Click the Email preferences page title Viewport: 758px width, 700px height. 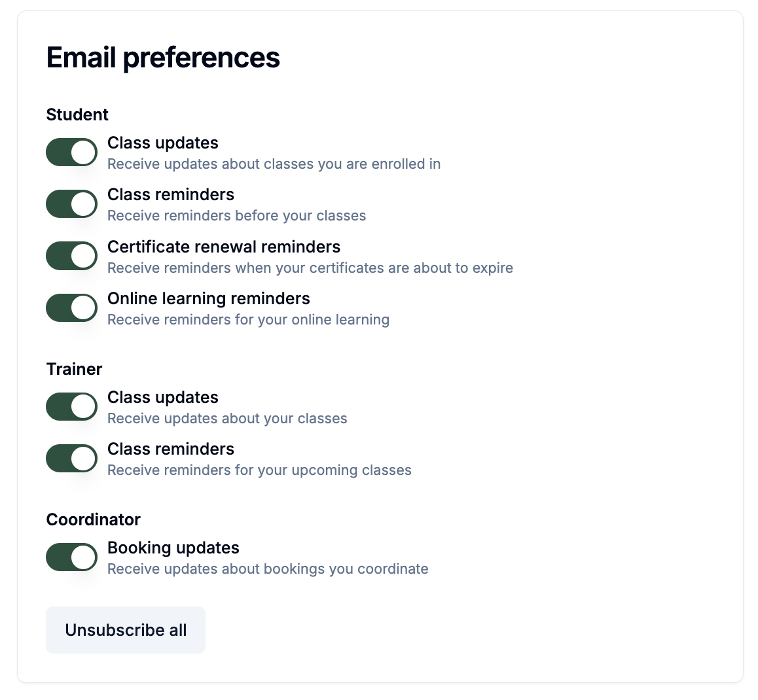pyautogui.click(x=163, y=58)
